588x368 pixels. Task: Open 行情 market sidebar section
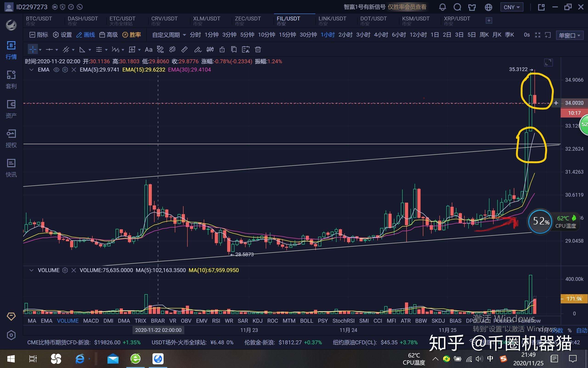pos(11,50)
